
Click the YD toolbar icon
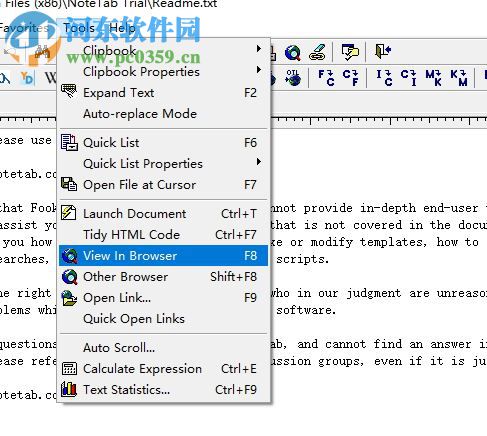point(27,78)
